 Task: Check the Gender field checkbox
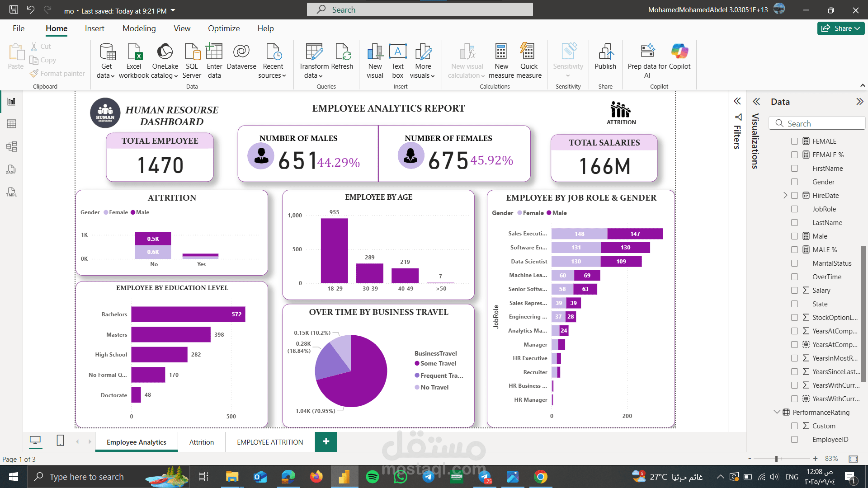click(794, 182)
